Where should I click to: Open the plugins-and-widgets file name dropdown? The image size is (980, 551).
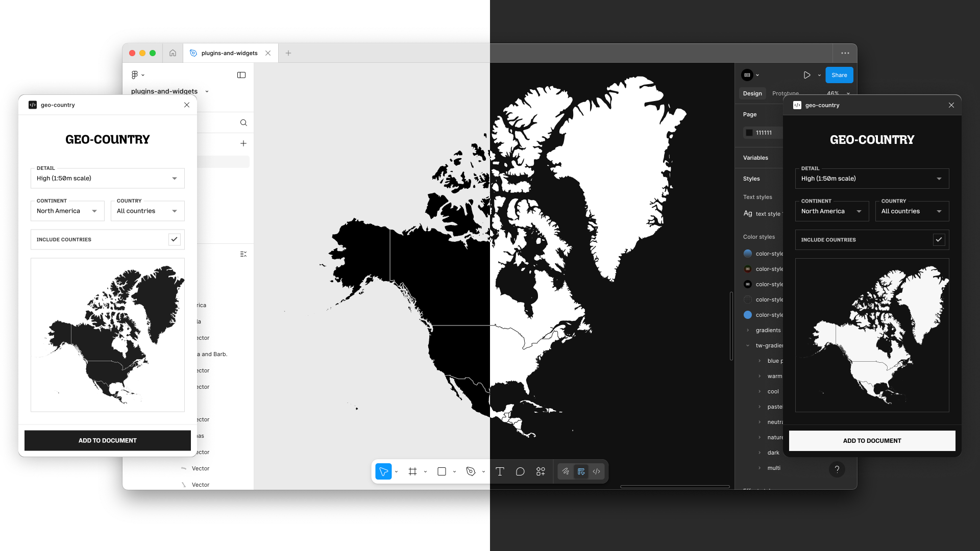tap(207, 91)
